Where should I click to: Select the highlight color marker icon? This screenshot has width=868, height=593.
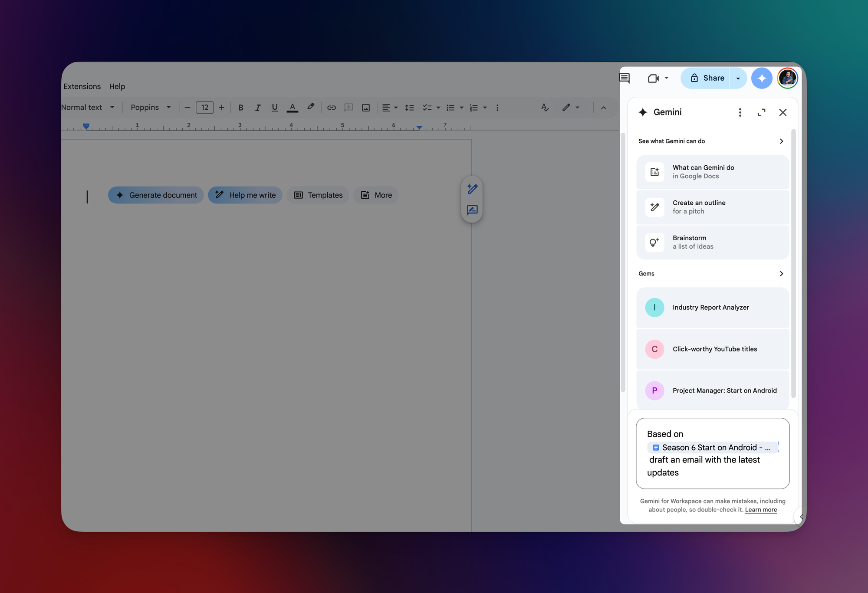310,107
